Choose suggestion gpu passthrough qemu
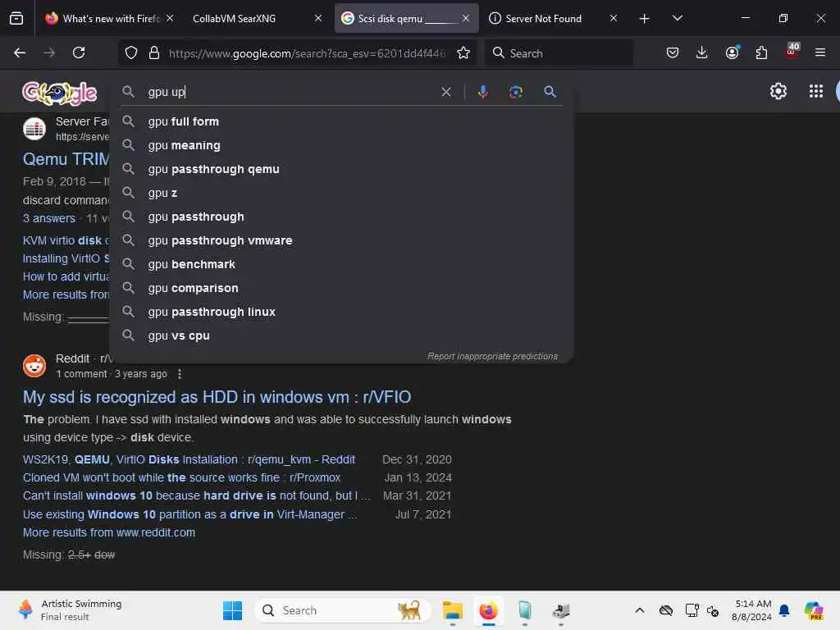The width and height of the screenshot is (840, 630). pyautogui.click(x=341, y=169)
